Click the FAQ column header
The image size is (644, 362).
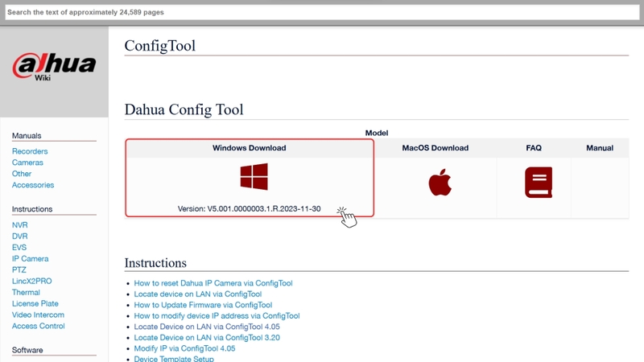click(x=534, y=148)
